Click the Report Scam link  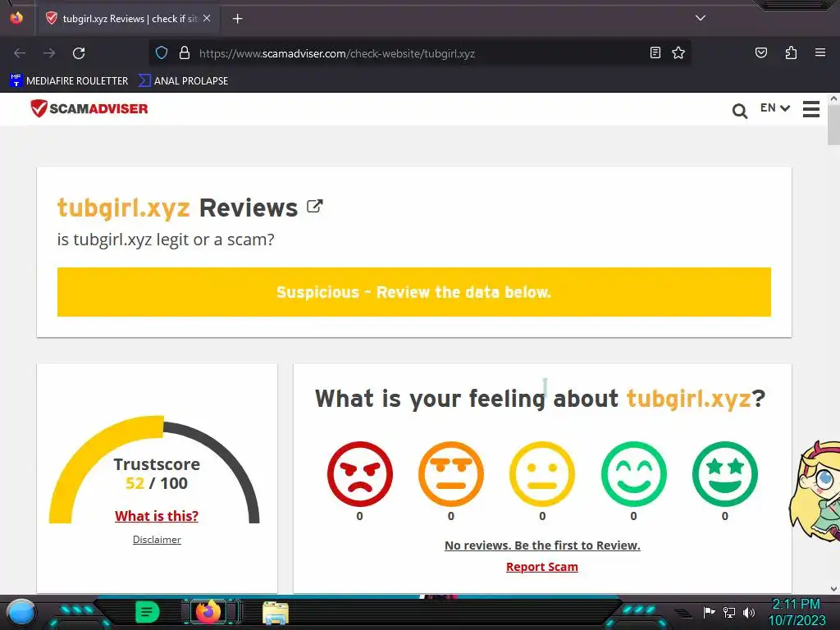[542, 567]
